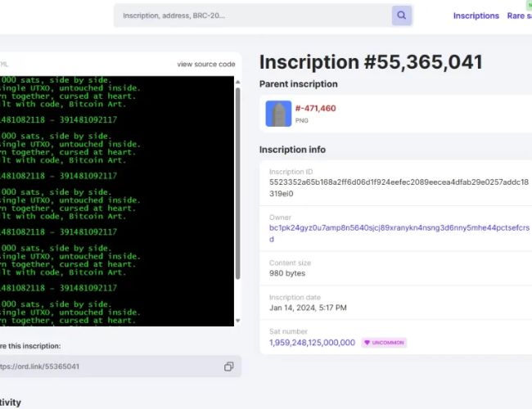Open the parent inscription PNG thumbnail
532x409 pixels.
(x=278, y=114)
